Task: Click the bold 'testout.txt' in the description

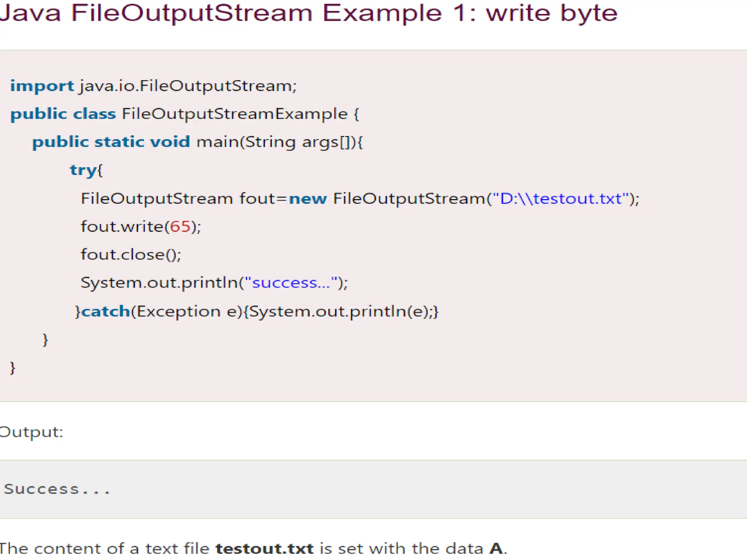Action: (264, 548)
